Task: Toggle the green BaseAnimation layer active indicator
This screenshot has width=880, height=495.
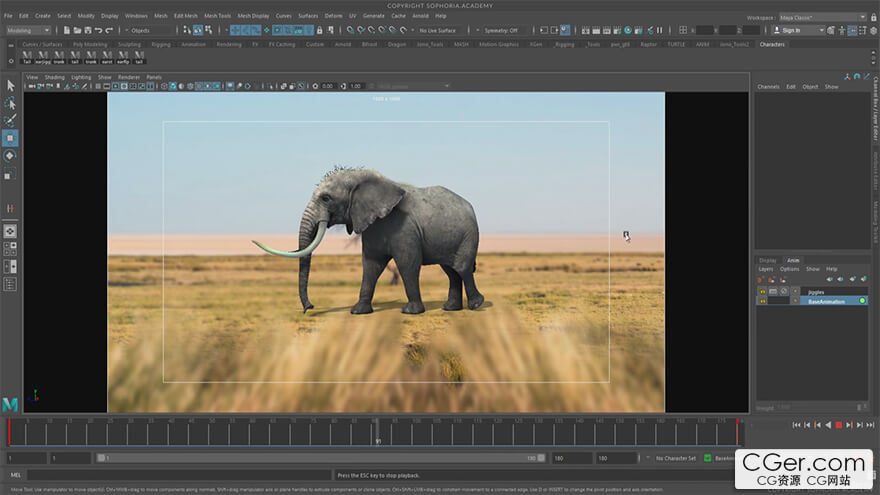Action: [862, 300]
